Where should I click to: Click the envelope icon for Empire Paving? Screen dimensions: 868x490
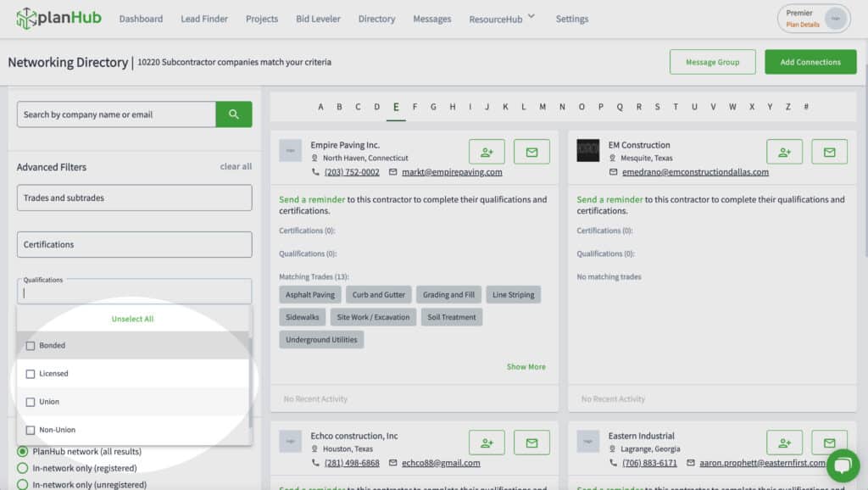531,152
